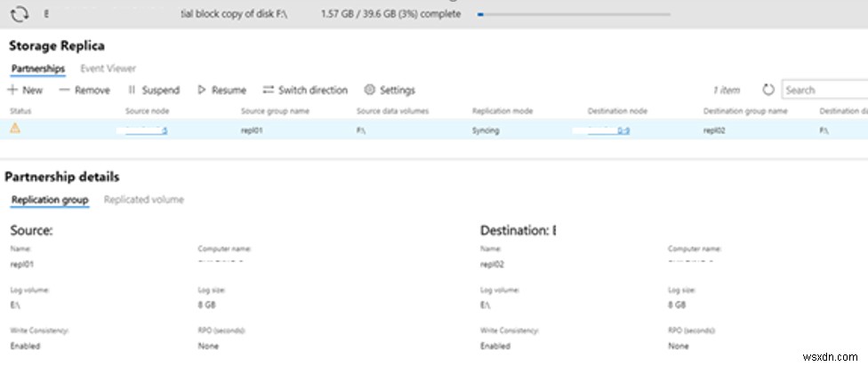Click the 1.57 GB / 39.6 GB complete text
The image size is (868, 366).
coord(390,14)
